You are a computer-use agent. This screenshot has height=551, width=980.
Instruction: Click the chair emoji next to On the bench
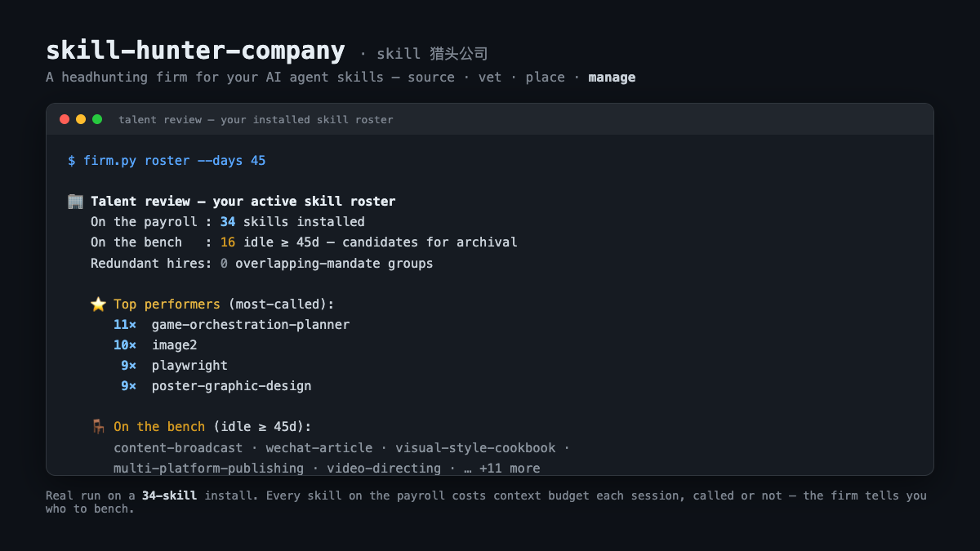coord(99,426)
